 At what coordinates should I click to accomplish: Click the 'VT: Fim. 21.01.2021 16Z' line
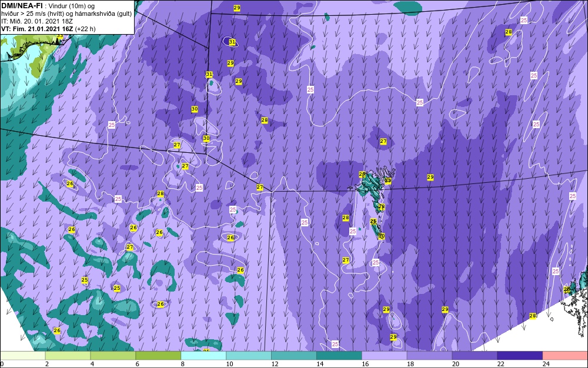[48, 29]
